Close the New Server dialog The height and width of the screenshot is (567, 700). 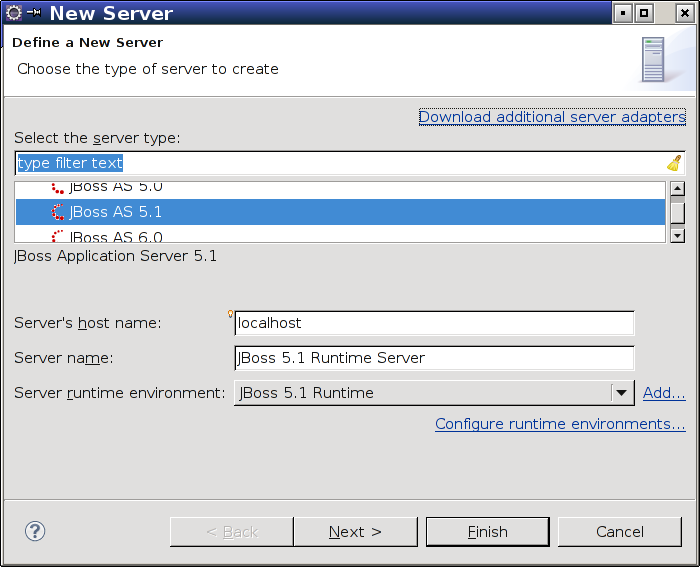point(684,13)
